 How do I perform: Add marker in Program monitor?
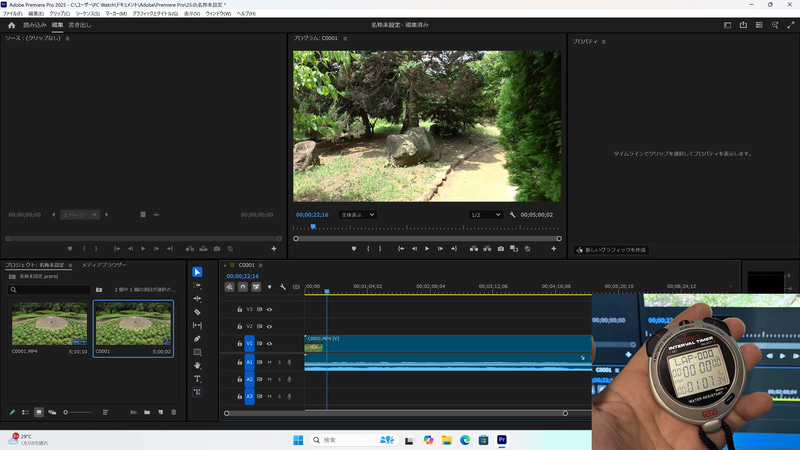pos(354,248)
